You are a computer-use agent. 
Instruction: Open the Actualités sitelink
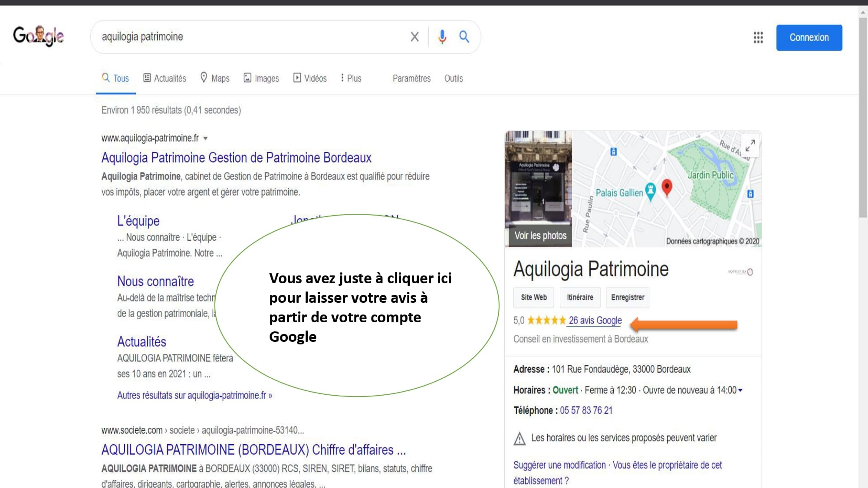141,341
